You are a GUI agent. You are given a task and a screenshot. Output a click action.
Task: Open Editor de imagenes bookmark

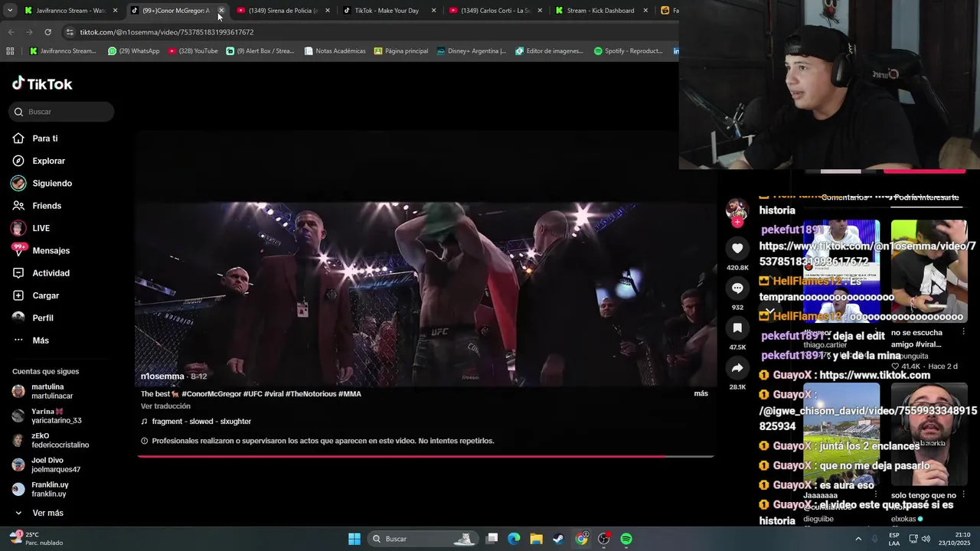click(550, 51)
